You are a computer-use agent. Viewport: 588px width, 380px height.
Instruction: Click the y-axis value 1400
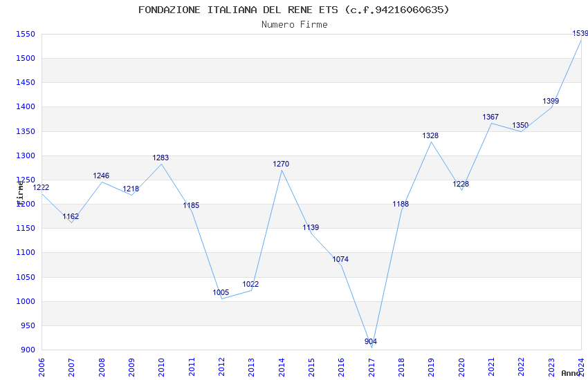26,106
